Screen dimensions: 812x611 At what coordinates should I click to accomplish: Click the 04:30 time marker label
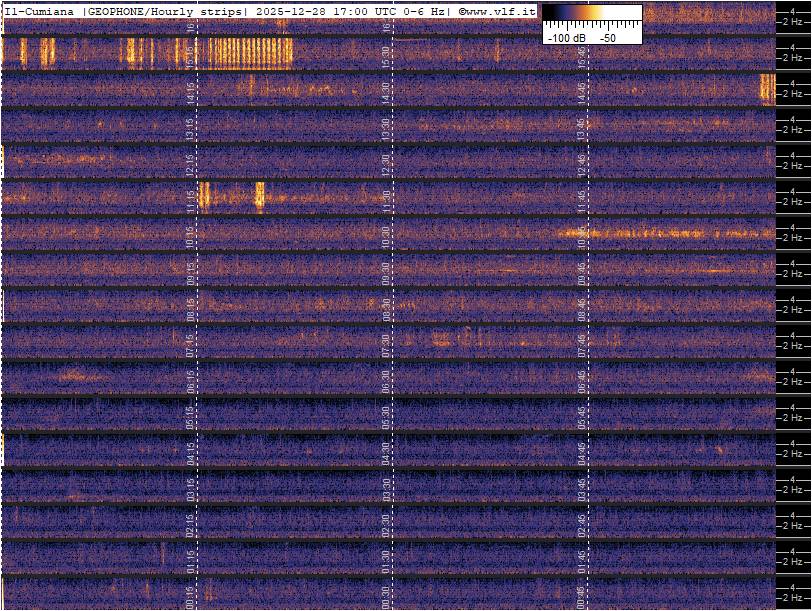[386, 453]
